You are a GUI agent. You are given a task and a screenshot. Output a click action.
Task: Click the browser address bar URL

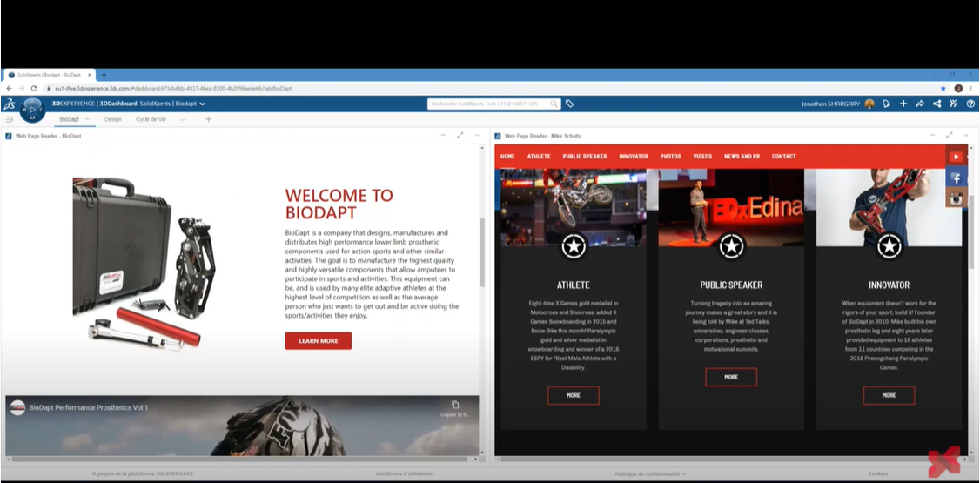(x=173, y=89)
